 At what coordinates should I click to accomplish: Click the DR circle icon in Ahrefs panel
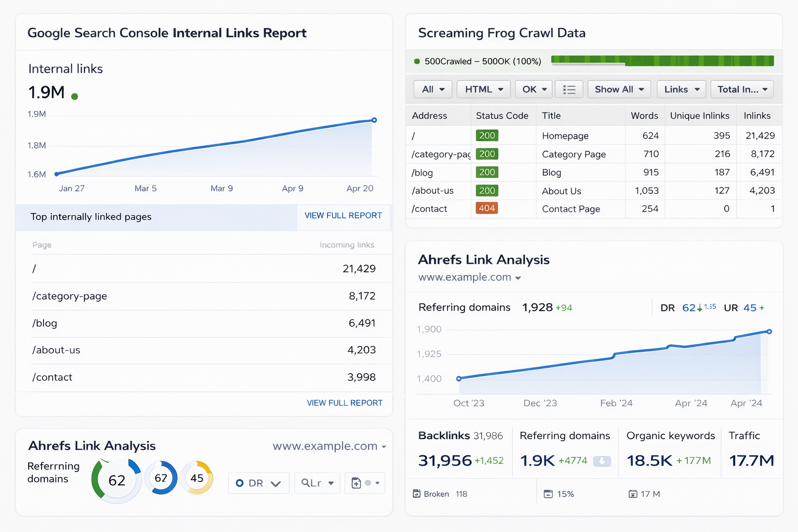click(241, 483)
